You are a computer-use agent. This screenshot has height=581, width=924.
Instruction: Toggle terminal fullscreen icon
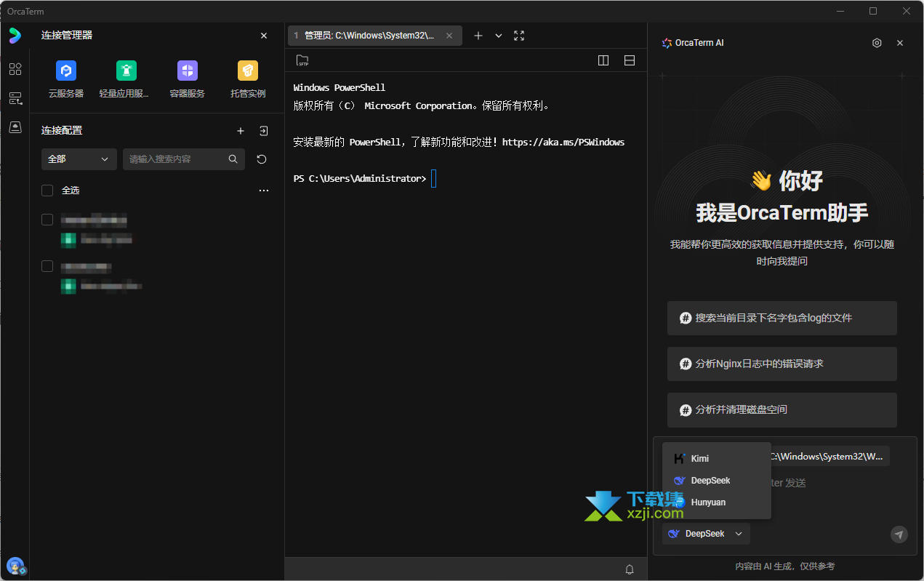tap(519, 36)
